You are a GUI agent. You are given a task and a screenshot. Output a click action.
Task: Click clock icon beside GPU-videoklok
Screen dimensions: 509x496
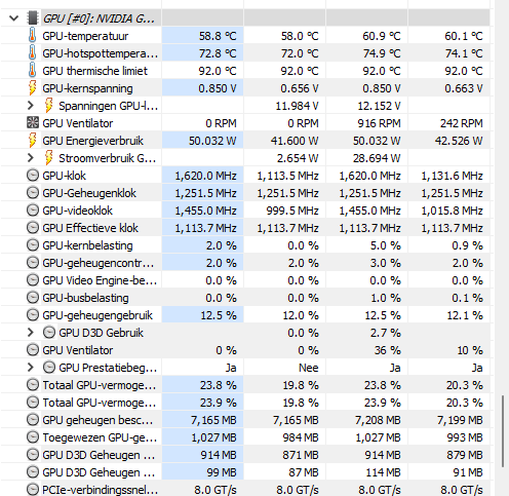[32, 210]
